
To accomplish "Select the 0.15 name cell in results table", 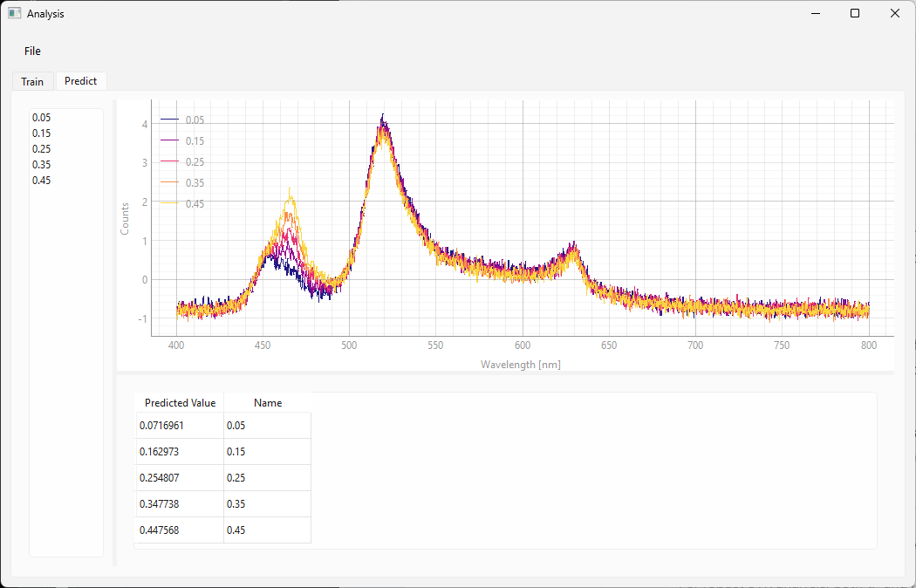I will click(x=266, y=452).
